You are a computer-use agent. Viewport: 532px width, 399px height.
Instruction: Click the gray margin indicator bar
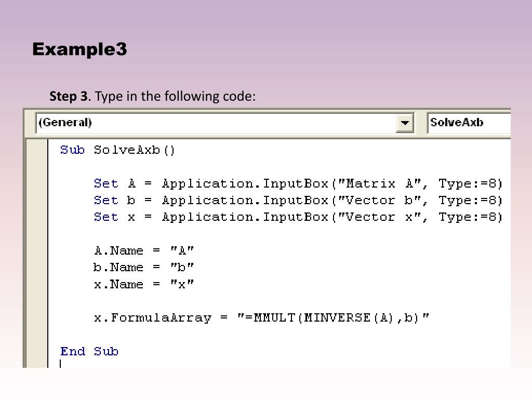point(37,249)
